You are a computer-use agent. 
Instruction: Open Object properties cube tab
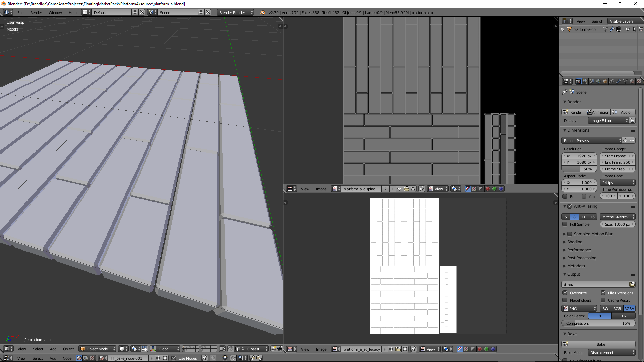click(x=605, y=81)
